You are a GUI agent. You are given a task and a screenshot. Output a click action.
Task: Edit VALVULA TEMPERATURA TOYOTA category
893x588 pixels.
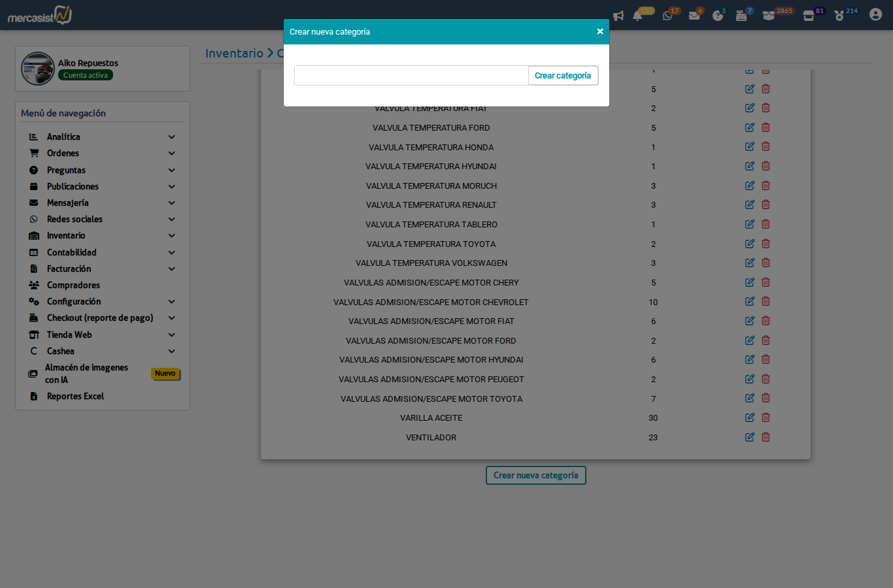[750, 244]
